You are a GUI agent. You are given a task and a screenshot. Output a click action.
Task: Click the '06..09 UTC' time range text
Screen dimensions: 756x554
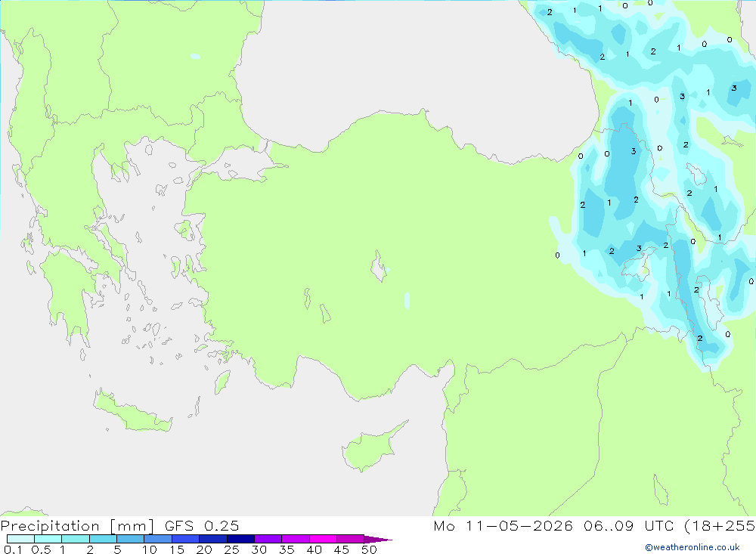(628, 526)
